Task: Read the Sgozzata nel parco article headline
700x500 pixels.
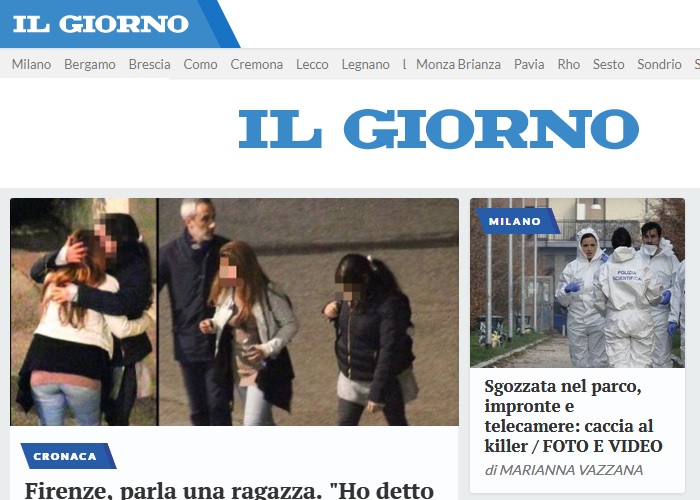Action: pyautogui.click(x=573, y=416)
